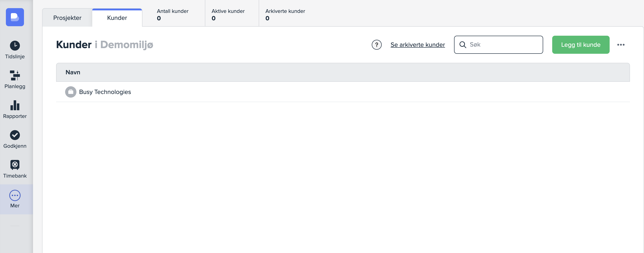Open the Busy Technologies customer row
644x253 pixels.
(x=105, y=92)
